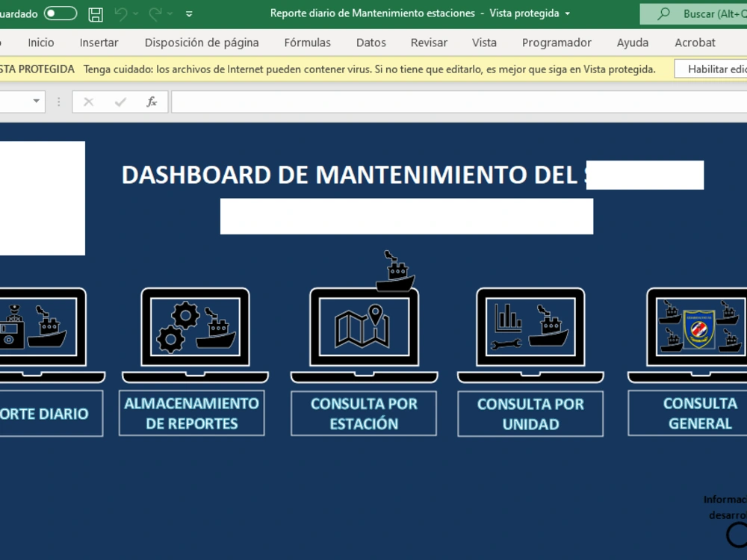Click the bar chart and wrench laptop icon
Viewport: 747px width, 560px height.
tap(530, 335)
